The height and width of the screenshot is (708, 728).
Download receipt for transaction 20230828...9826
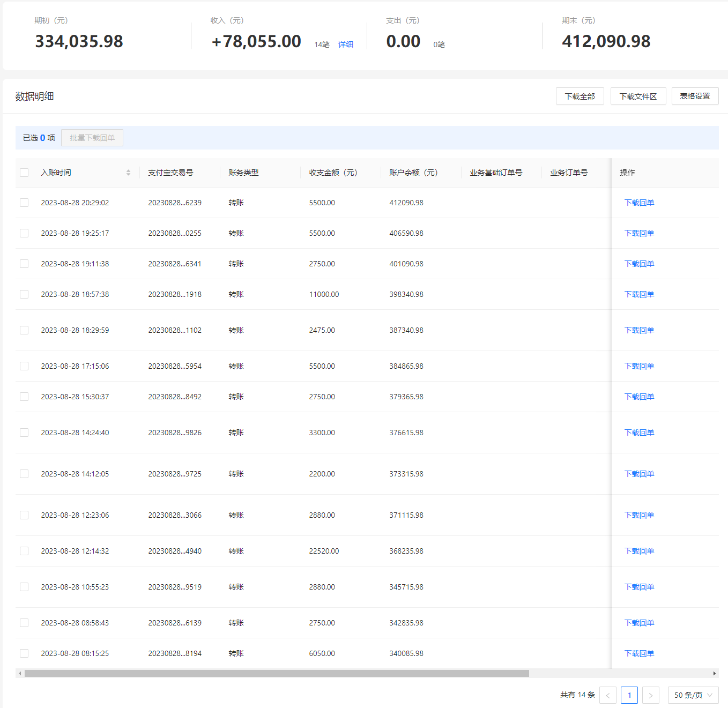[639, 433]
